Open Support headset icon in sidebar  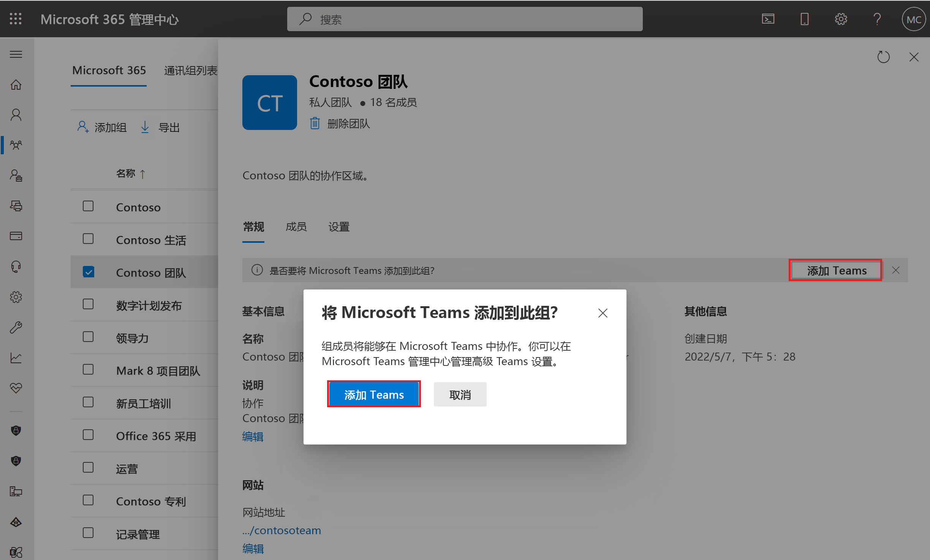tap(16, 267)
